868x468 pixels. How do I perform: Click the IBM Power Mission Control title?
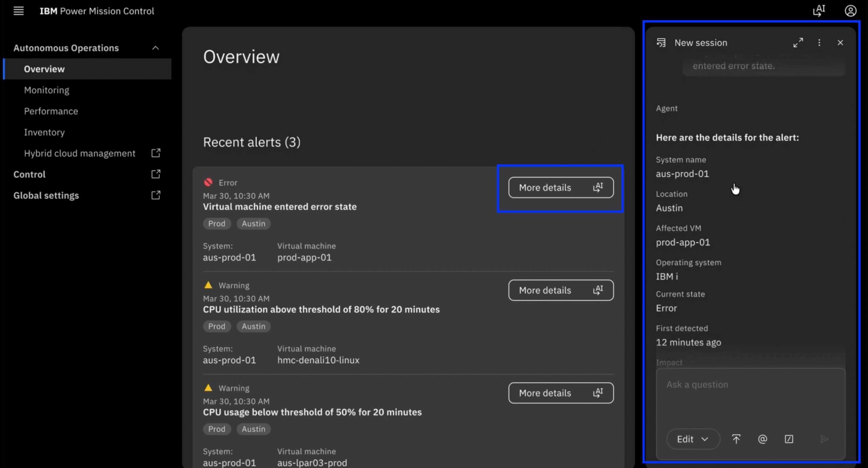coord(97,11)
